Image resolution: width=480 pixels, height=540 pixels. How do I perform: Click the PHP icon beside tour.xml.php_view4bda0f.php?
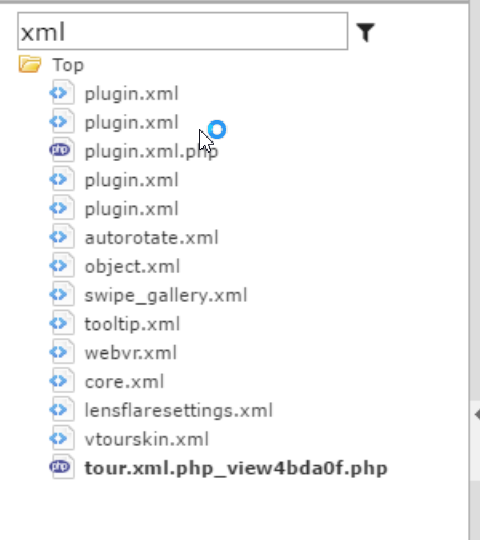pos(61,467)
